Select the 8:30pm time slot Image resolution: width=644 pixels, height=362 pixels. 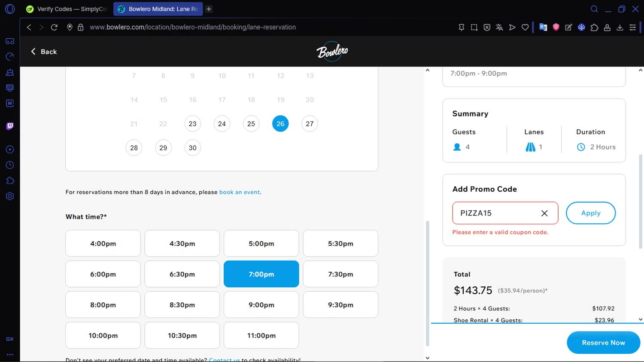click(x=182, y=305)
